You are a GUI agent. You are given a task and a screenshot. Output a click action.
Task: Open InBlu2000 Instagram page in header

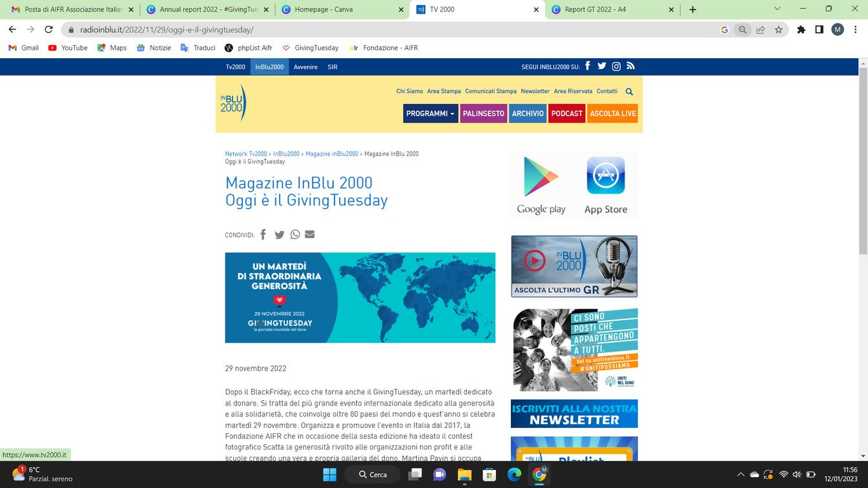pyautogui.click(x=616, y=66)
